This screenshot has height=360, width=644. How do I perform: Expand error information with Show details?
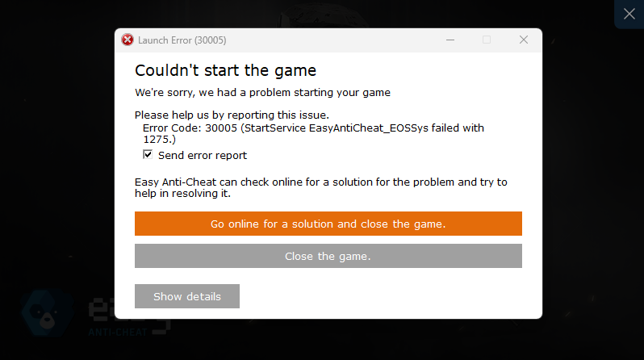[x=187, y=296]
